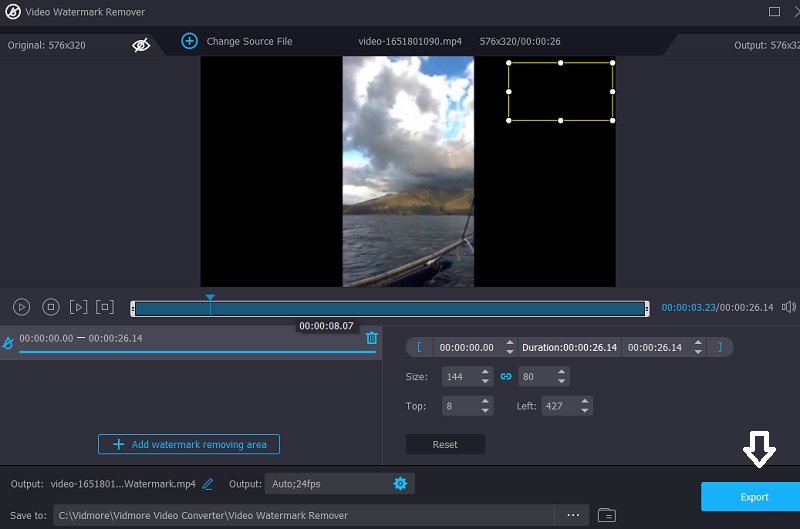Delete the watermark segment with trash icon
Image resolution: width=800 pixels, height=529 pixels.
372,338
